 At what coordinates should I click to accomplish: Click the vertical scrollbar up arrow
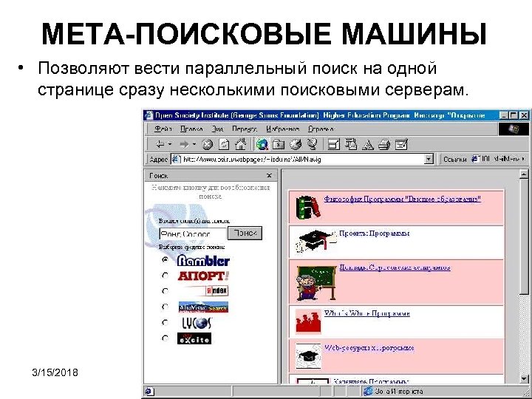pyautogui.click(x=524, y=174)
